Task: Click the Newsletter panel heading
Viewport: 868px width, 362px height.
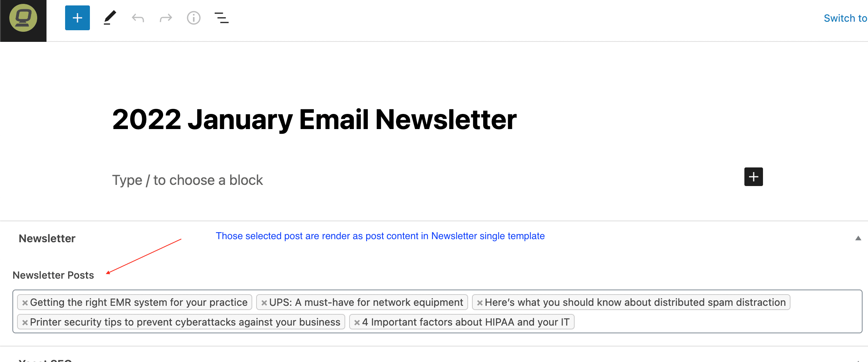Action: (47, 238)
